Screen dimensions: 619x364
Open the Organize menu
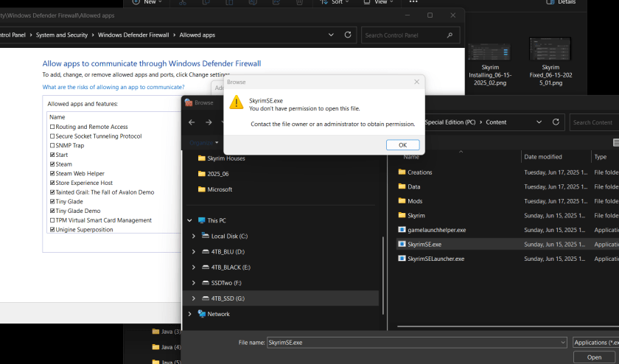pos(203,142)
